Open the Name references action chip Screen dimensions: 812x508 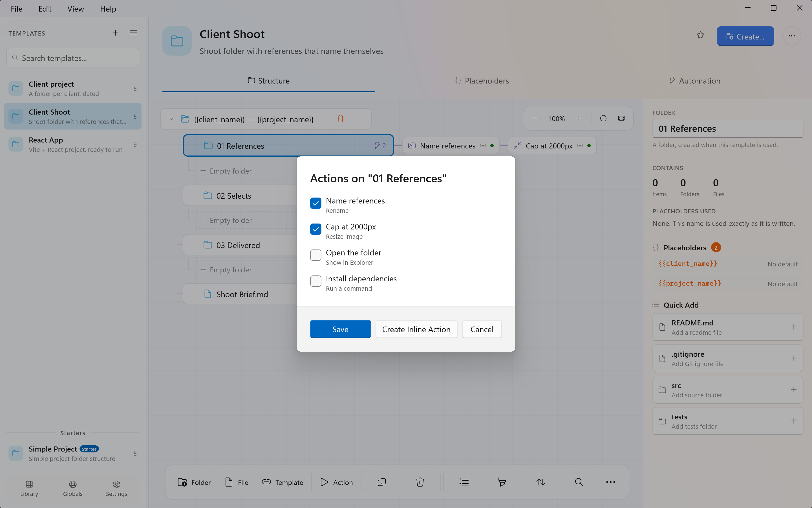pyautogui.click(x=451, y=146)
